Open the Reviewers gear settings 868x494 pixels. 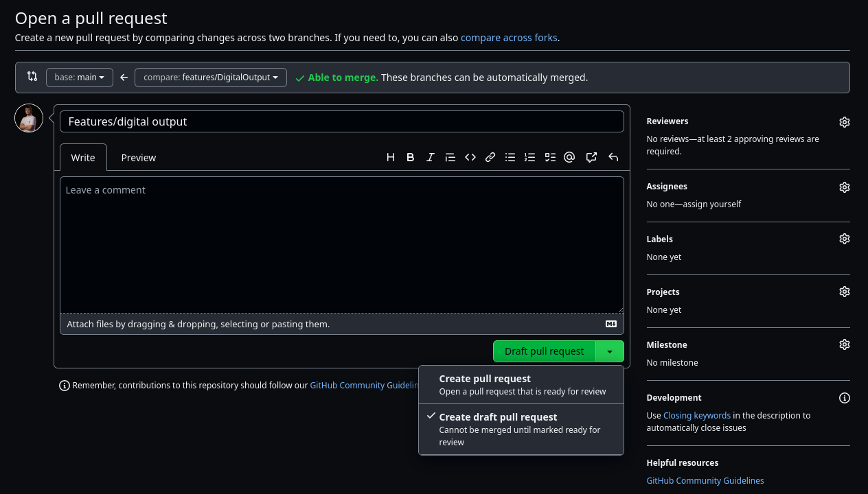(x=845, y=122)
